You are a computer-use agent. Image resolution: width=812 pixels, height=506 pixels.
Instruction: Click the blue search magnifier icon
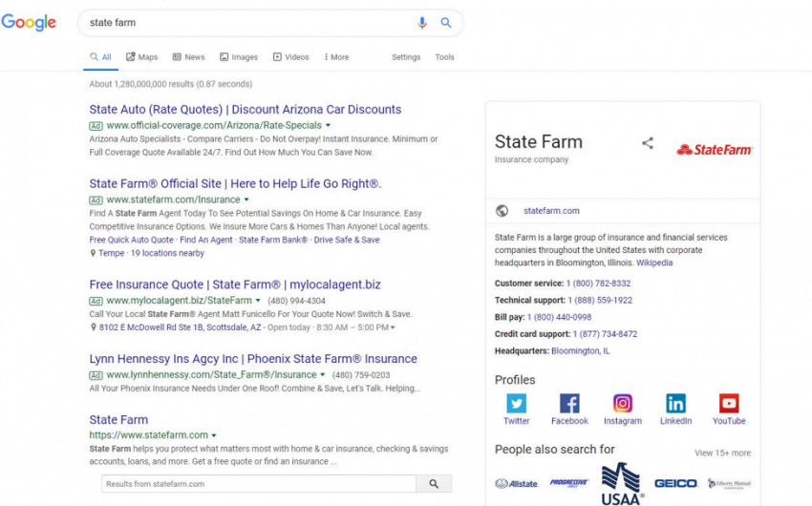(x=446, y=23)
